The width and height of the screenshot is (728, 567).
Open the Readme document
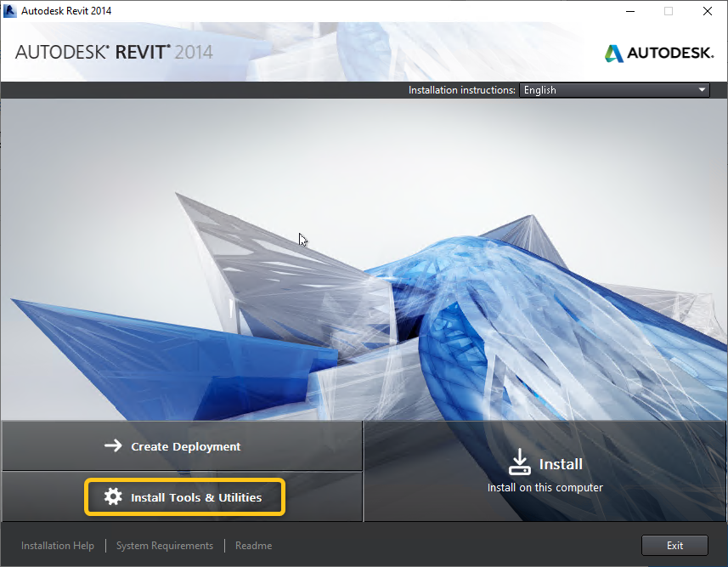[253, 545]
